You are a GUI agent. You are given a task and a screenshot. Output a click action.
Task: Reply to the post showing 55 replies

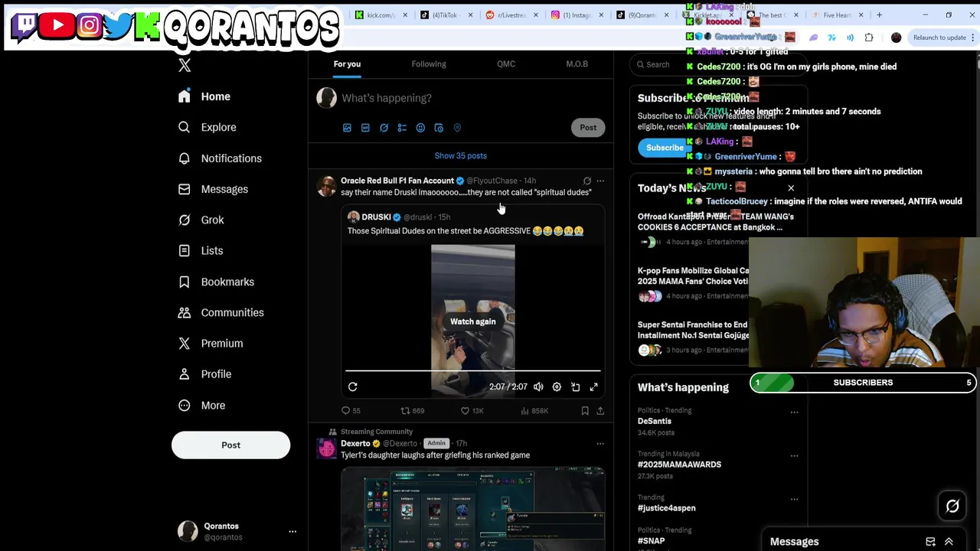point(351,411)
